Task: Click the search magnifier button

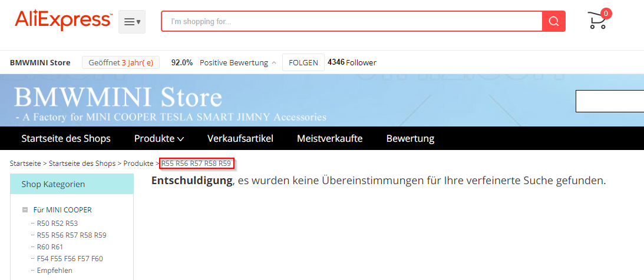Action: 553,22
